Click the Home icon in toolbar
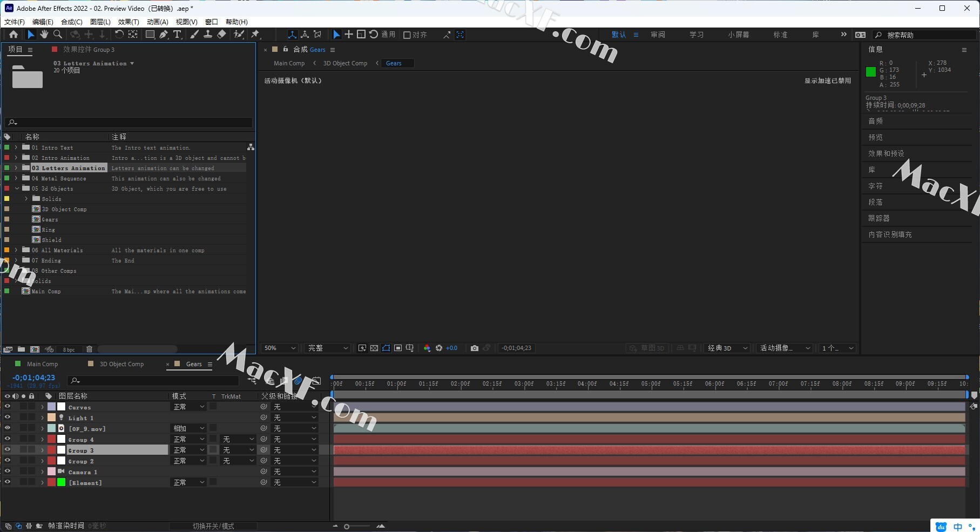Screen dimensions: 980x532 [13, 35]
